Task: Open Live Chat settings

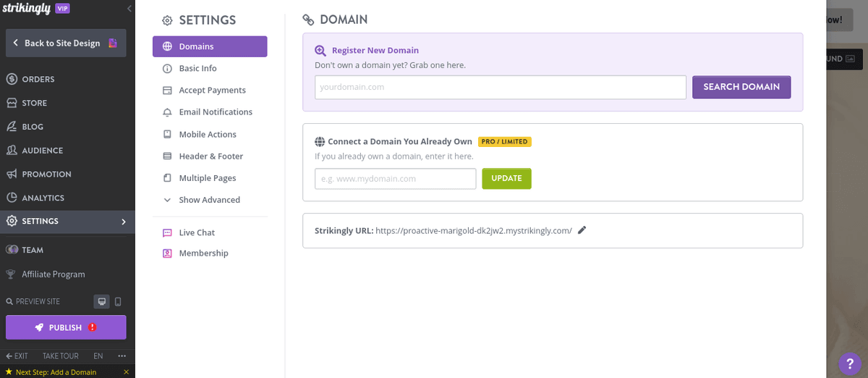Action: 197,232
